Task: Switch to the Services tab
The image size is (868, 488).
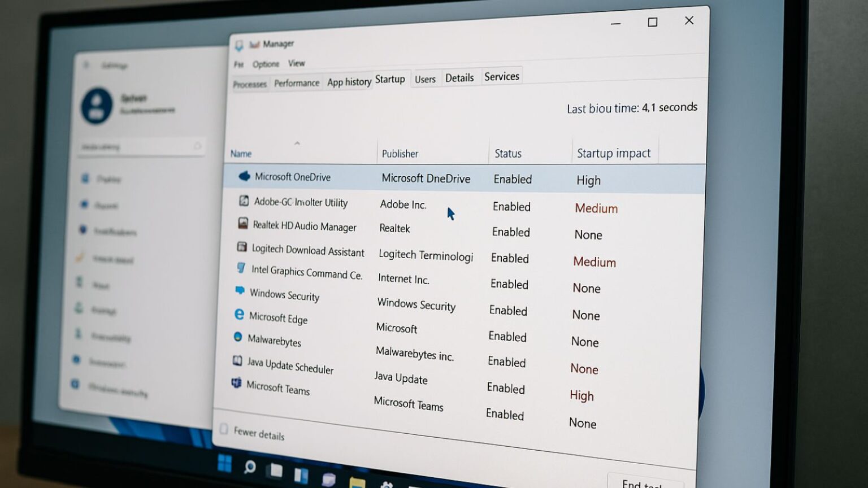Action: [x=502, y=76]
